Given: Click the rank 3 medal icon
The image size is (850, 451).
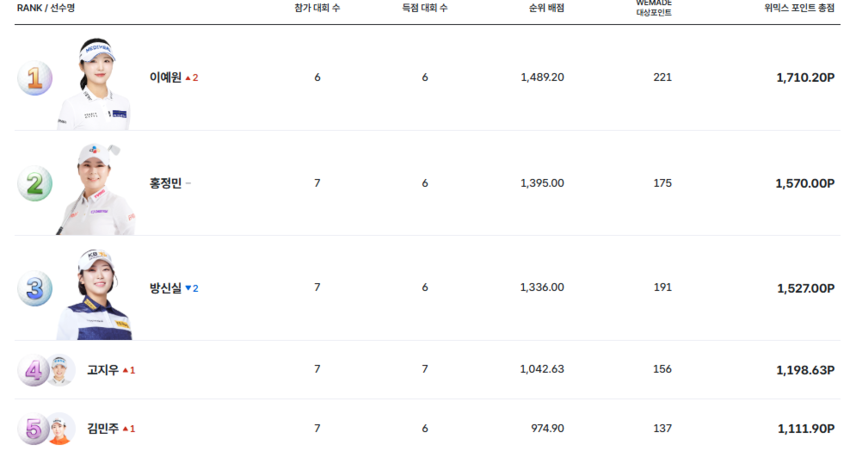Looking at the screenshot, I should [x=34, y=288].
